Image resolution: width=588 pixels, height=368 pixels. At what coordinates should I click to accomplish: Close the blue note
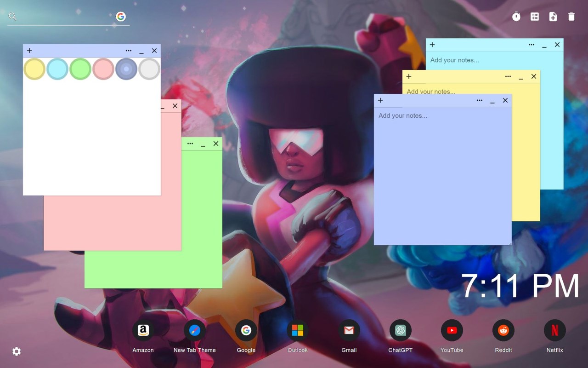coord(505,100)
